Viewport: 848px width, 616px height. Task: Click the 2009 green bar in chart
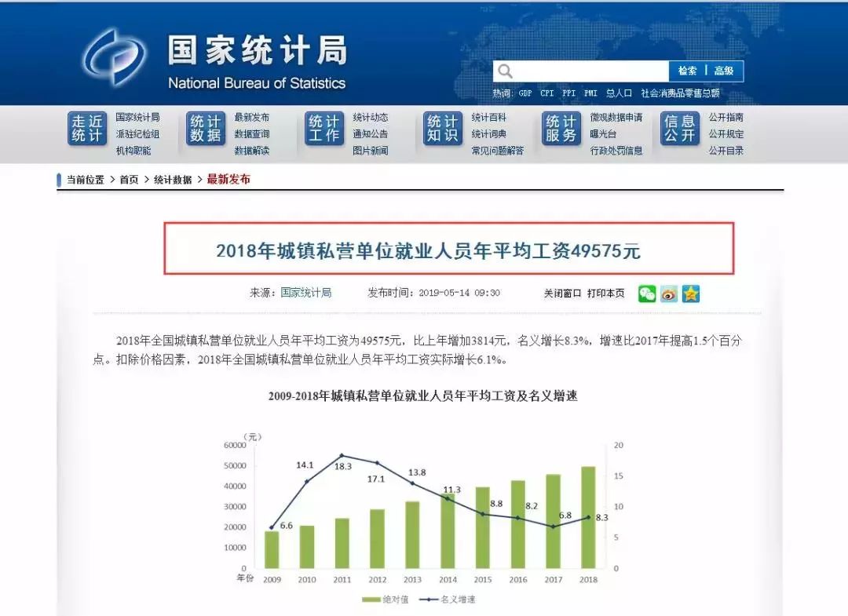click(x=272, y=549)
